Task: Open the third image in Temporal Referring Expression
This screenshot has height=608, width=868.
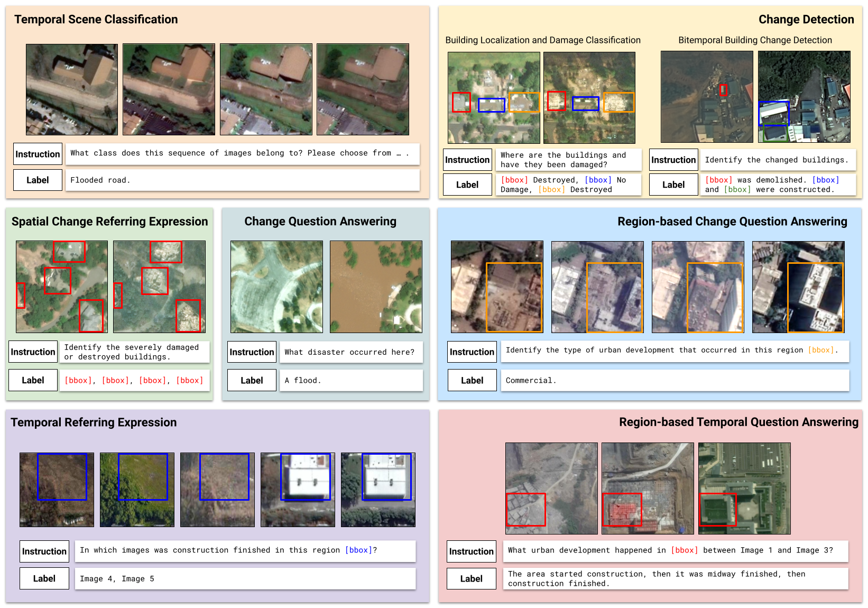Action: pyautogui.click(x=217, y=490)
